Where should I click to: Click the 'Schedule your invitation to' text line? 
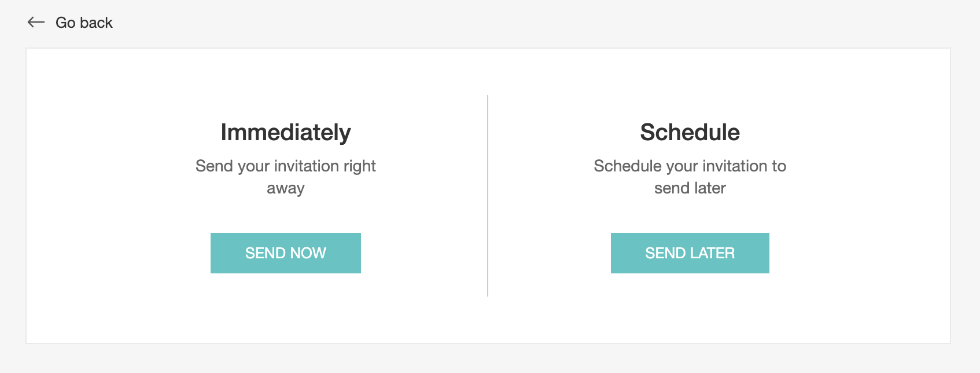point(690,166)
